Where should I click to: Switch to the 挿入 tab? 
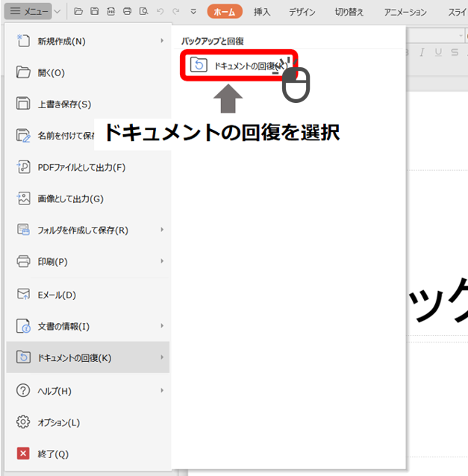(x=262, y=12)
